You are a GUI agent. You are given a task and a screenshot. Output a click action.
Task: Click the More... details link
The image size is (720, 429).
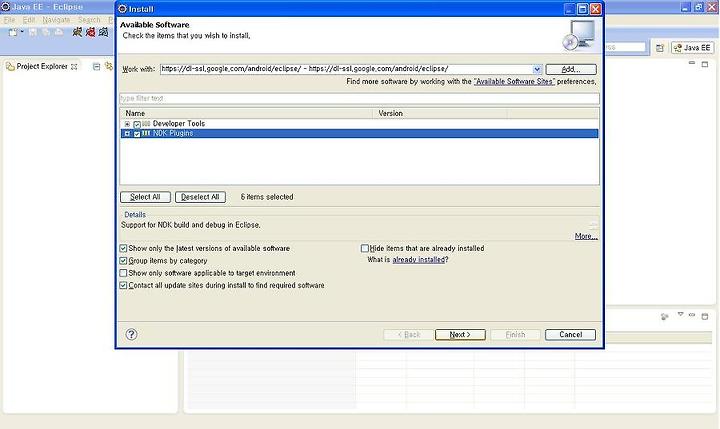pos(586,236)
